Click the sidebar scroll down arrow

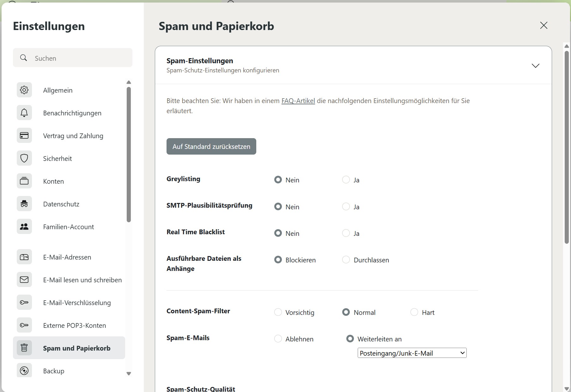pos(129,374)
